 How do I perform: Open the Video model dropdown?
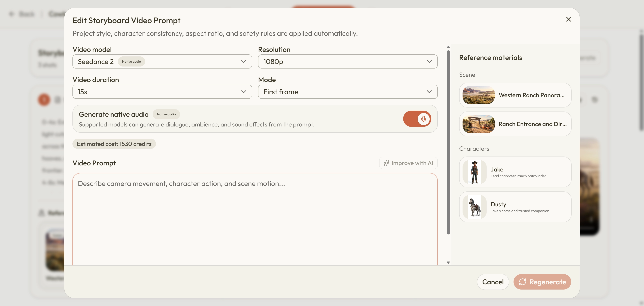tap(162, 62)
